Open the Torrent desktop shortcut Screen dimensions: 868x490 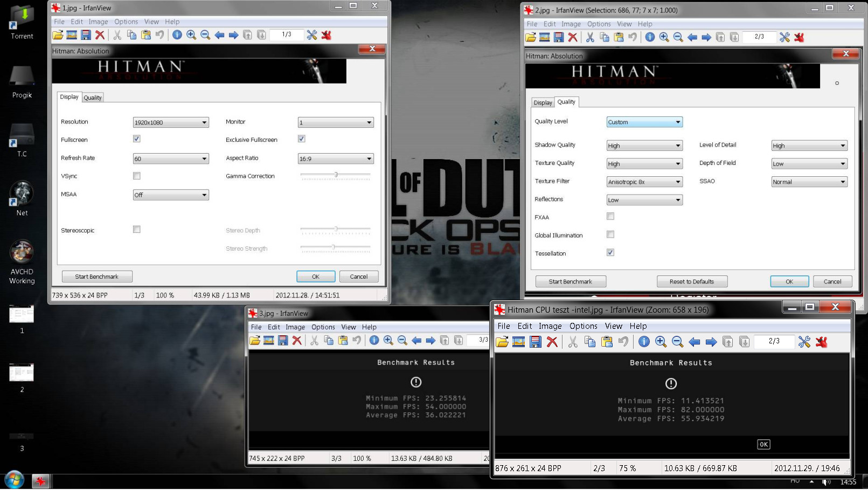[x=22, y=22]
